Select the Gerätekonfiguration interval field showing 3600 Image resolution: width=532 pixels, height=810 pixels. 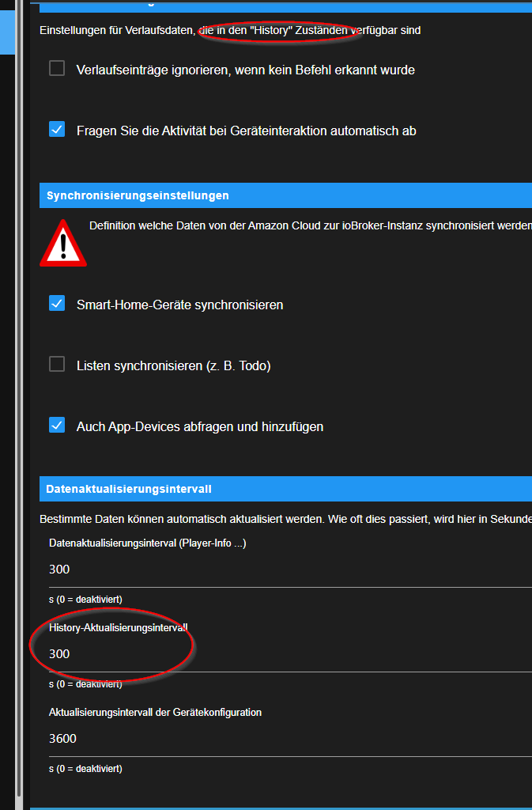pos(285,739)
